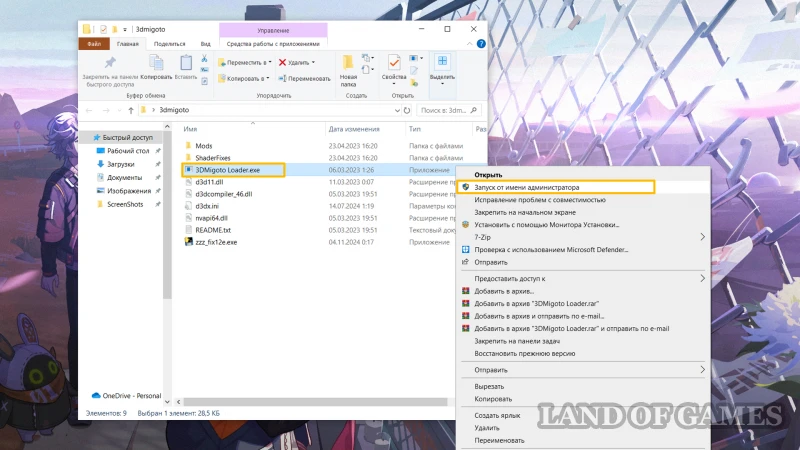800x450 pixels.
Task: Click the Up arrow navigation icon
Action: click(x=131, y=110)
